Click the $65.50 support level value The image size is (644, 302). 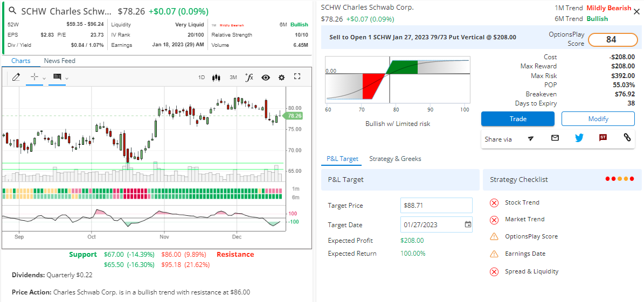click(114, 265)
